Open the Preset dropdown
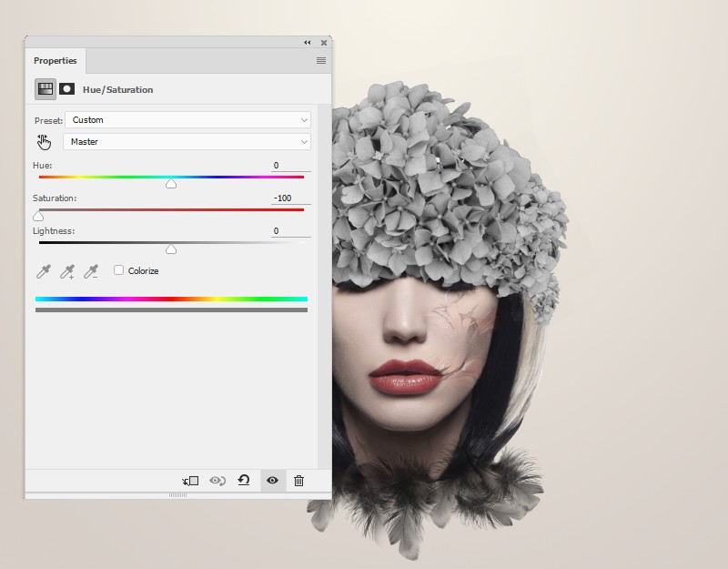Image resolution: width=728 pixels, height=569 pixels. click(x=187, y=120)
